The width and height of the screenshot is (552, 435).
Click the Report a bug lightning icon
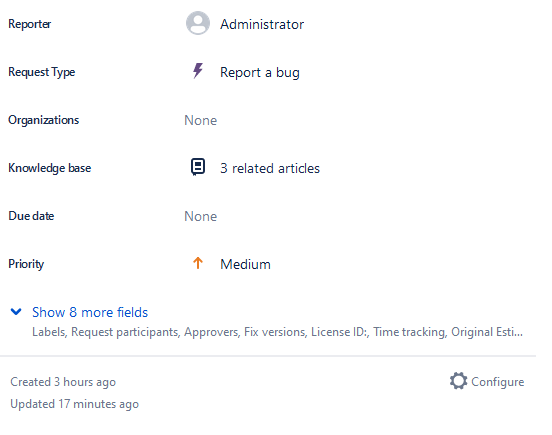(x=198, y=71)
